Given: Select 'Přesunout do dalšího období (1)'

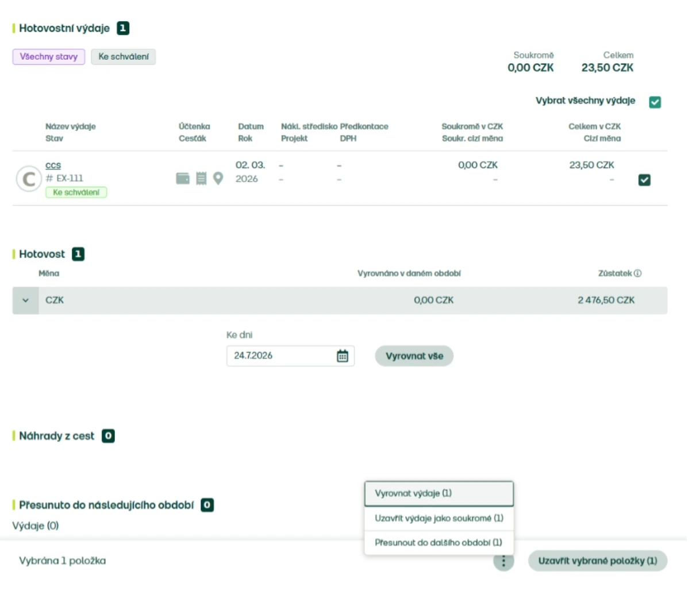Looking at the screenshot, I should click(x=439, y=542).
